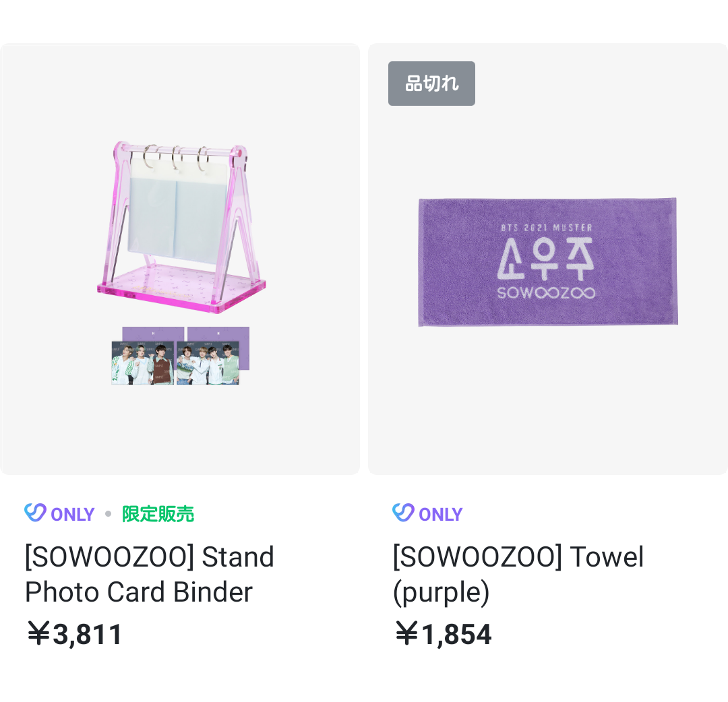Tap the solid purple cards behind the photos
The image size is (728, 702).
[x=219, y=334]
